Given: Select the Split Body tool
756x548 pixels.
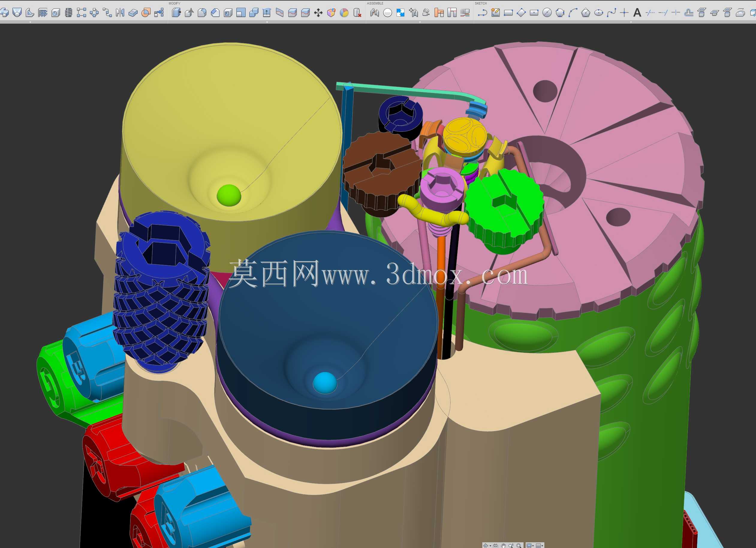Looking at the screenshot, I should 293,13.
